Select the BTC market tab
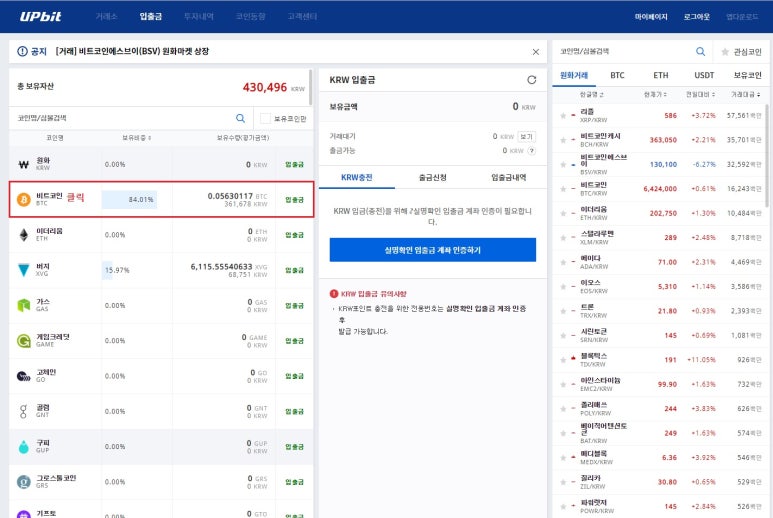Screen dimensions: 773x518 click(x=617, y=75)
